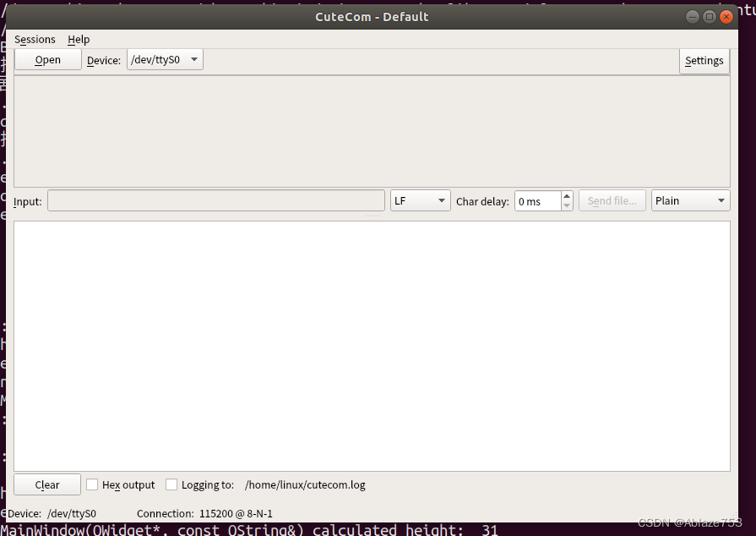The width and height of the screenshot is (756, 536).
Task: Increase Char delay using up arrow
Action: click(566, 195)
